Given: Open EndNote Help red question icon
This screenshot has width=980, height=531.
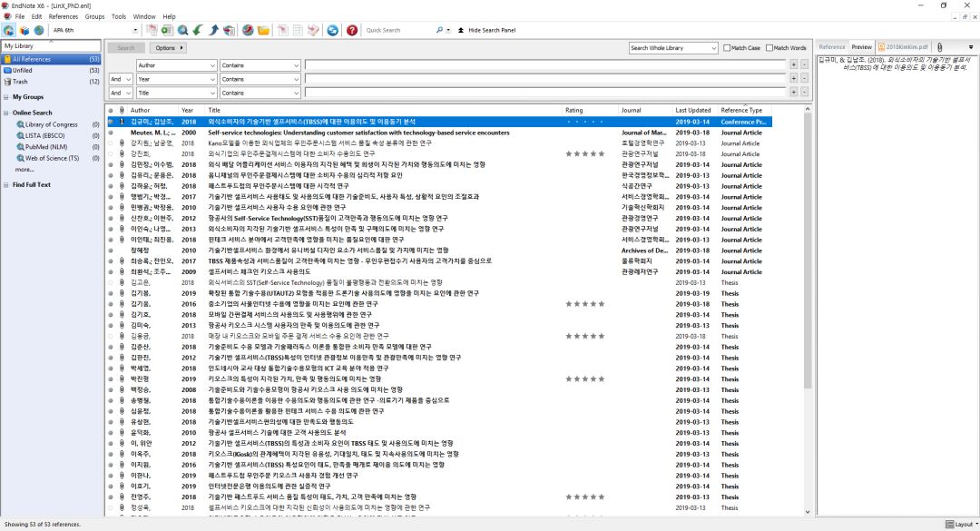Looking at the screenshot, I should coord(352,30).
